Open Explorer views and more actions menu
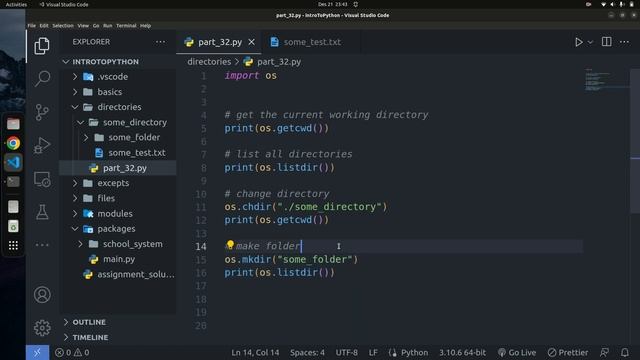The height and width of the screenshot is (360, 640). point(160,42)
